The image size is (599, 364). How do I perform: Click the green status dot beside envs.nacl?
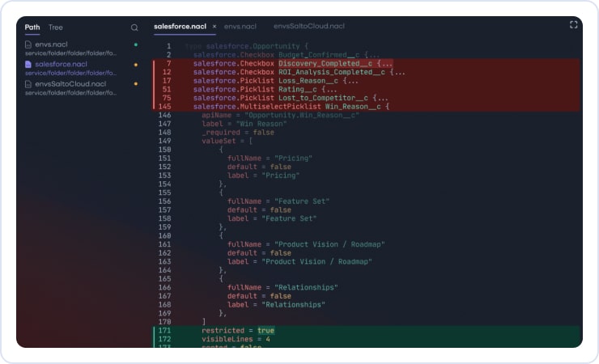click(x=136, y=44)
